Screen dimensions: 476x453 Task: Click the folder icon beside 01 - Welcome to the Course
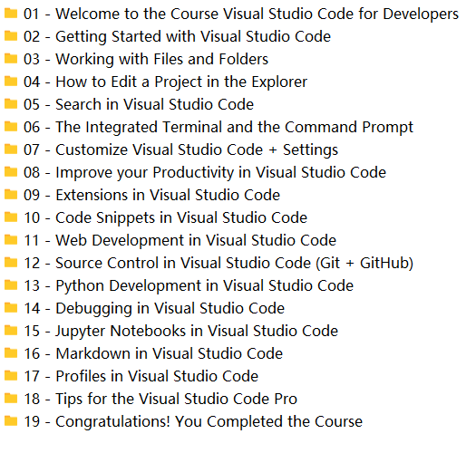[x=11, y=14]
